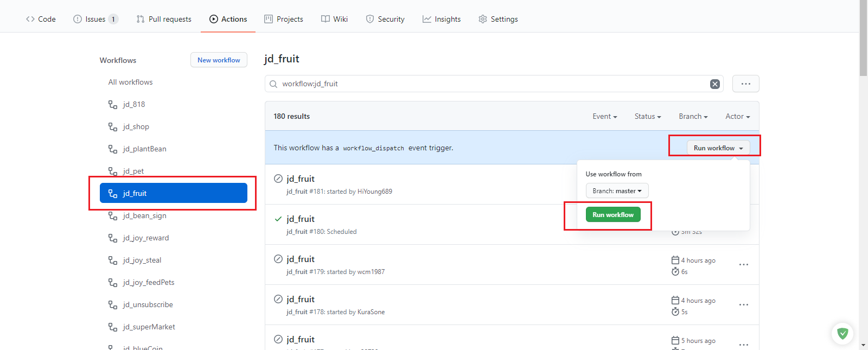868x350 pixels.
Task: Switch to the Pull requests tab
Action: [164, 19]
